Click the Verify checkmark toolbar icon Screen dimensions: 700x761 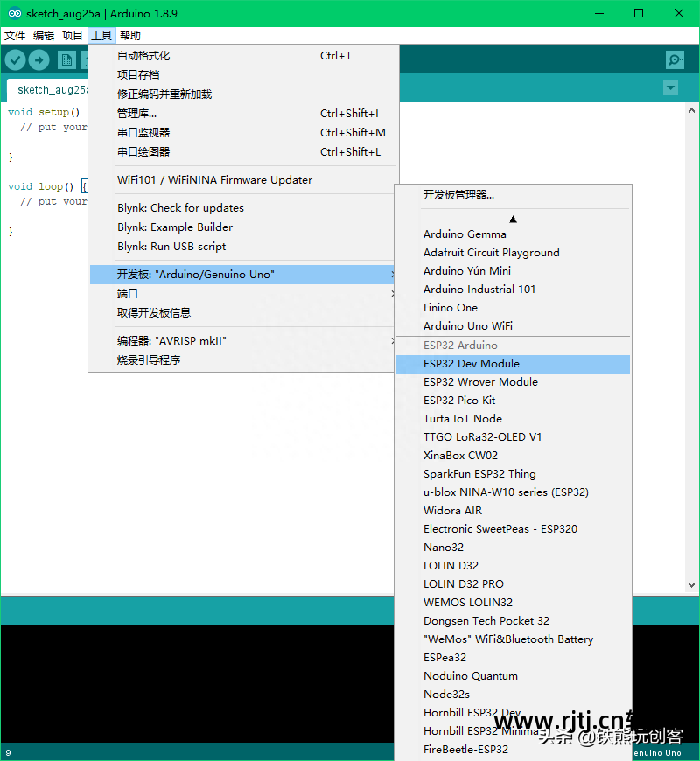pos(15,60)
